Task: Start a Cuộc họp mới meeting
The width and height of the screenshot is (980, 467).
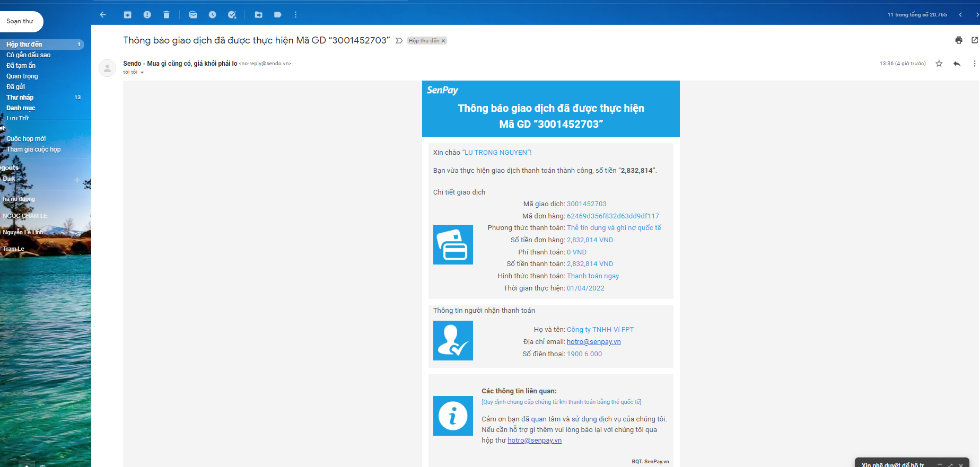Action: pyautogui.click(x=26, y=139)
